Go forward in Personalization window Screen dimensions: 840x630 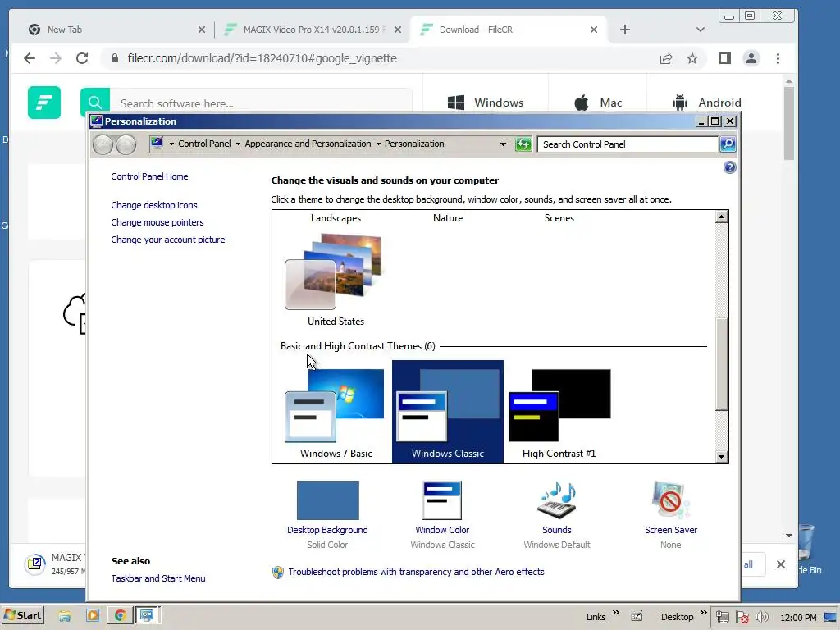click(126, 144)
